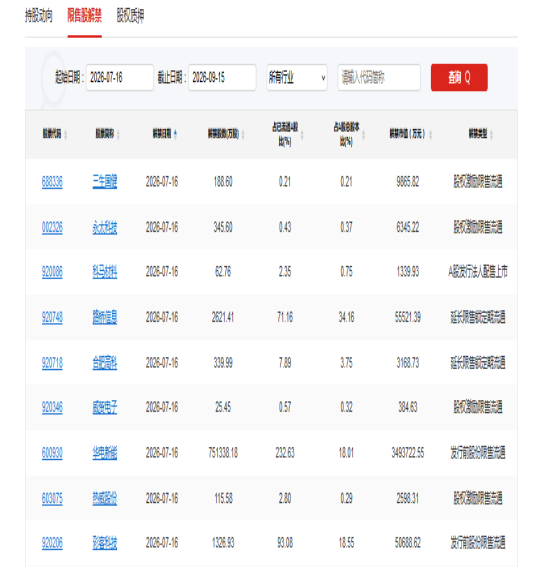This screenshot has width=548, height=568.
Task: Select the 62.76 shares cell
Action: pos(223,272)
